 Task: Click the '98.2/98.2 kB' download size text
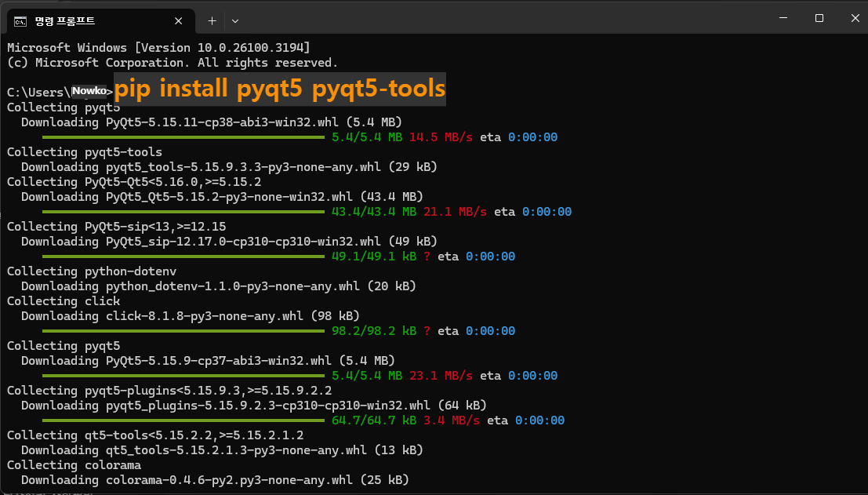tap(374, 331)
